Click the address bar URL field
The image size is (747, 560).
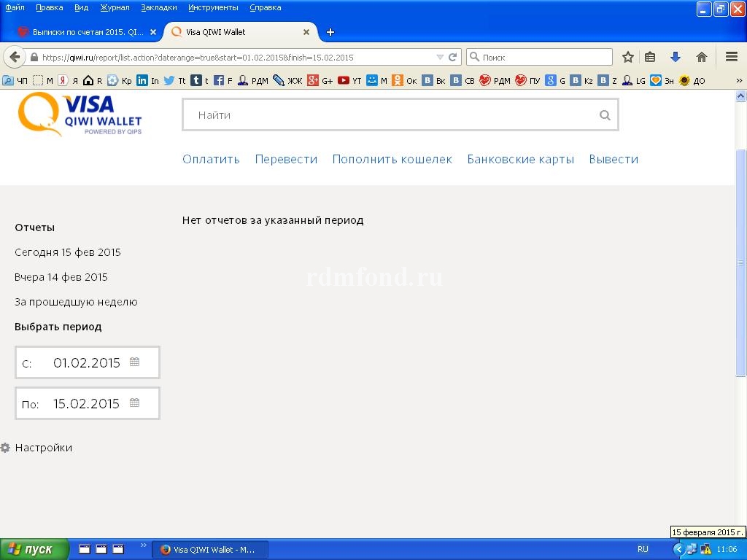237,57
